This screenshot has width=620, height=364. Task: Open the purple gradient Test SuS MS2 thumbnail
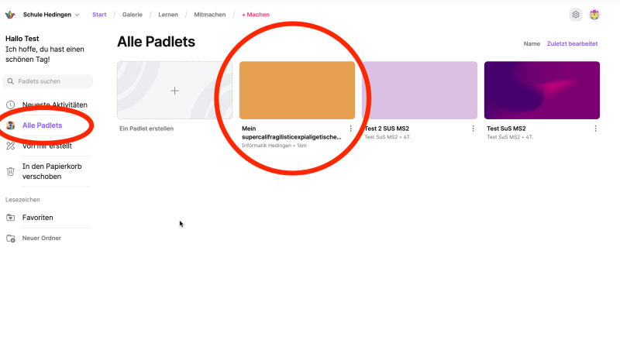pyautogui.click(x=542, y=91)
